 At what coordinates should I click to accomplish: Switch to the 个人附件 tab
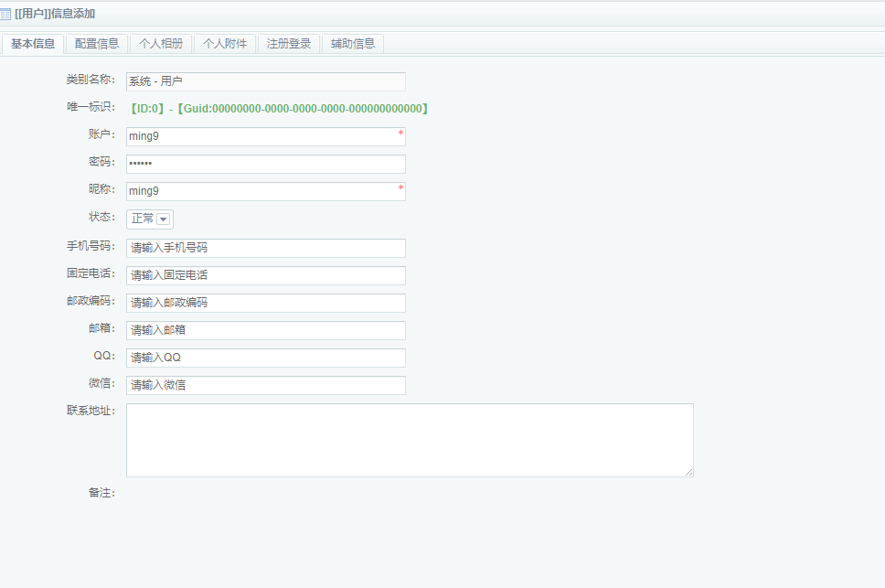225,44
